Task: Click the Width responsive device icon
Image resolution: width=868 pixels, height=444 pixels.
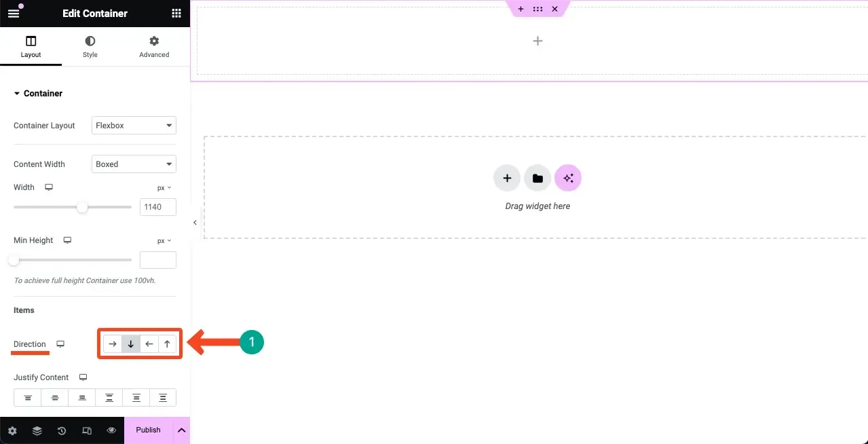Action: click(x=49, y=187)
